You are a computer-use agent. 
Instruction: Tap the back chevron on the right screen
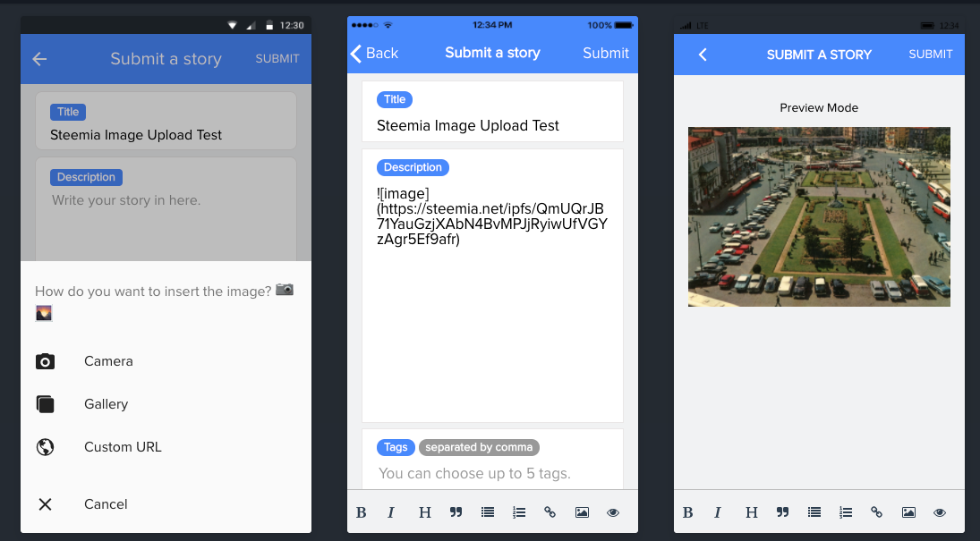pos(703,55)
